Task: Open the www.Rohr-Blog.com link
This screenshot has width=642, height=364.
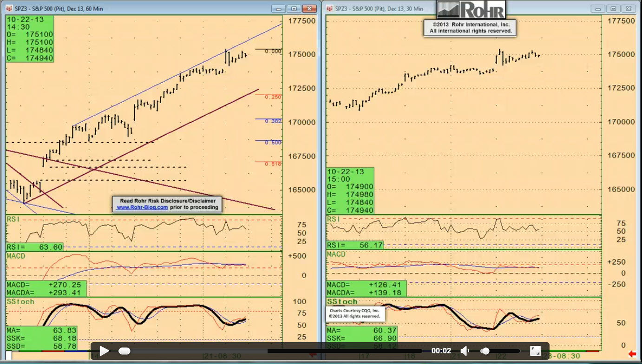Action: pyautogui.click(x=142, y=208)
